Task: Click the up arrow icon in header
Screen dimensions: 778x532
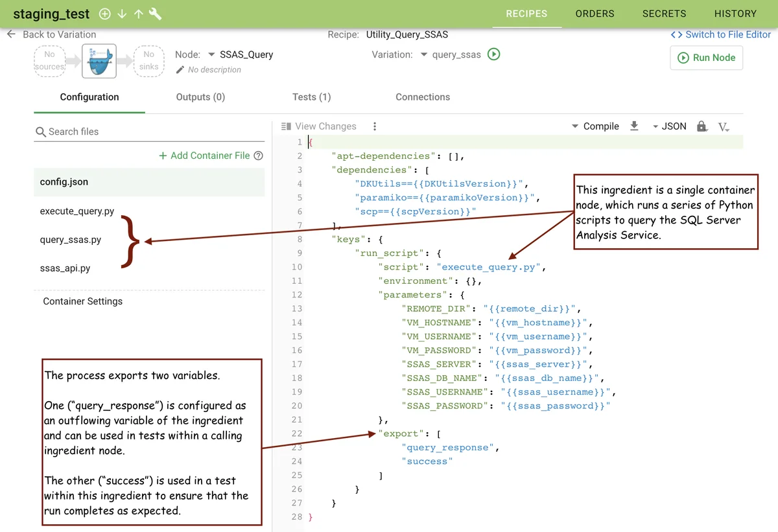Action: pos(138,14)
